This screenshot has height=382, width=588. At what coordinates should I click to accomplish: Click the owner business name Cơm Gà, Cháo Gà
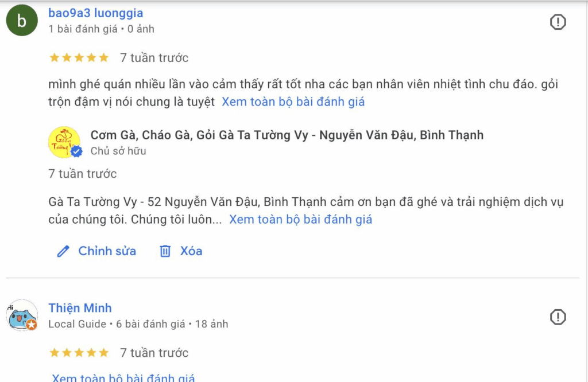pos(287,135)
